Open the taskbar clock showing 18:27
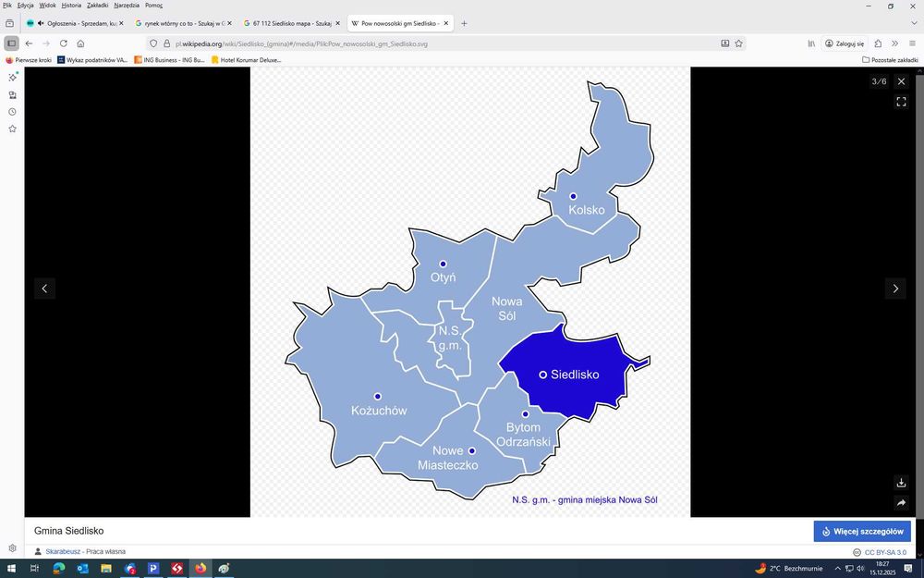This screenshot has height=578, width=924. [x=882, y=569]
